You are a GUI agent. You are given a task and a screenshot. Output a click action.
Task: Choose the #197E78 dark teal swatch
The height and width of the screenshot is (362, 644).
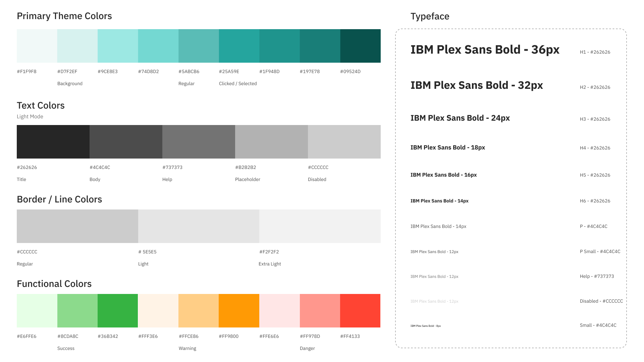[x=320, y=46]
